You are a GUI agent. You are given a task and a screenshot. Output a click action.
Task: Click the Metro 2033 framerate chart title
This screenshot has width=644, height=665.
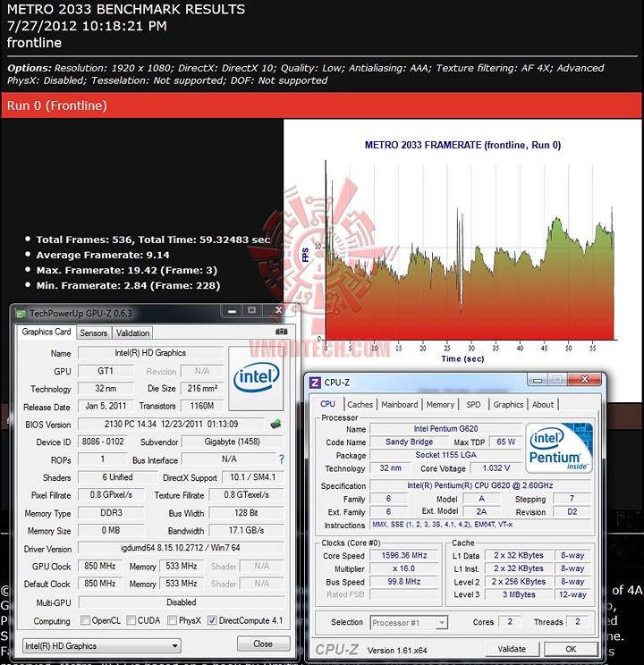(462, 145)
